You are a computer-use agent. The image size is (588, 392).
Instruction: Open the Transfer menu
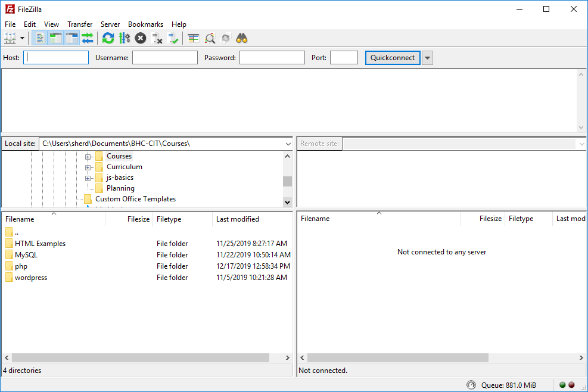80,24
